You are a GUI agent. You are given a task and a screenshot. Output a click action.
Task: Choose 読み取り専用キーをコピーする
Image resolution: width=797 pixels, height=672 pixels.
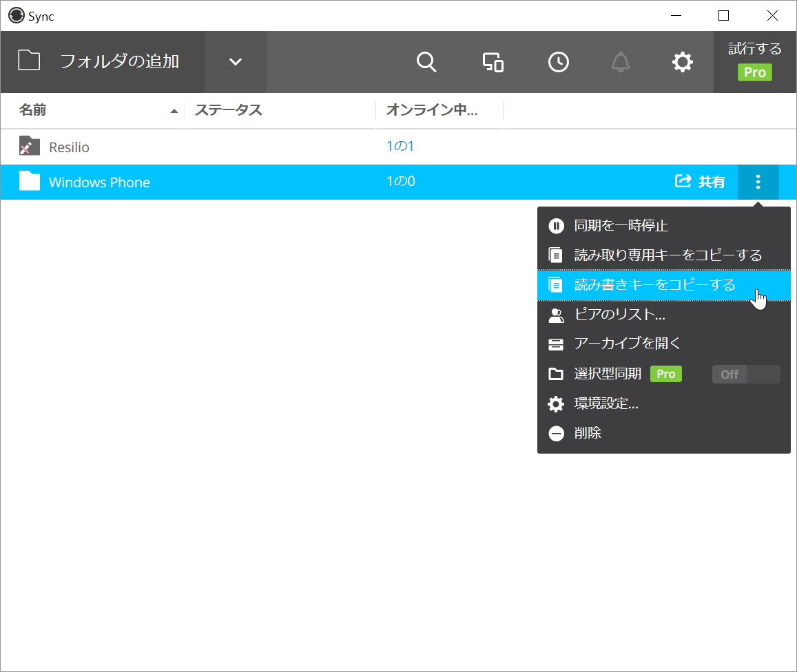pos(664,255)
